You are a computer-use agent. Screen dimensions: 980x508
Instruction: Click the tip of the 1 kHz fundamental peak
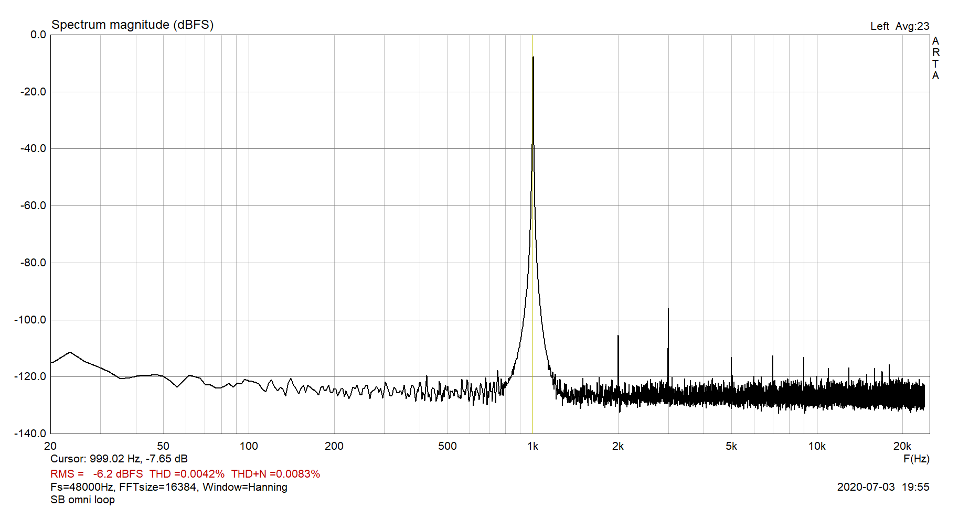(x=532, y=57)
